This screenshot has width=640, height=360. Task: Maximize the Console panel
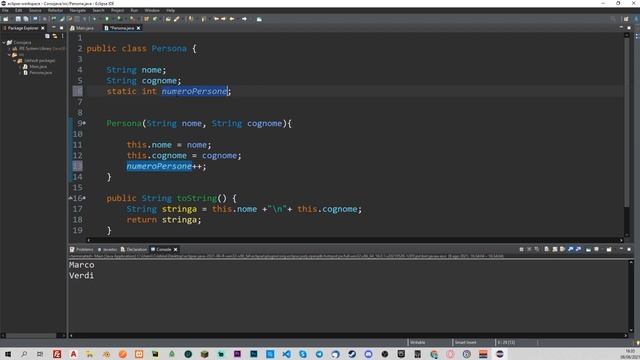(629, 249)
